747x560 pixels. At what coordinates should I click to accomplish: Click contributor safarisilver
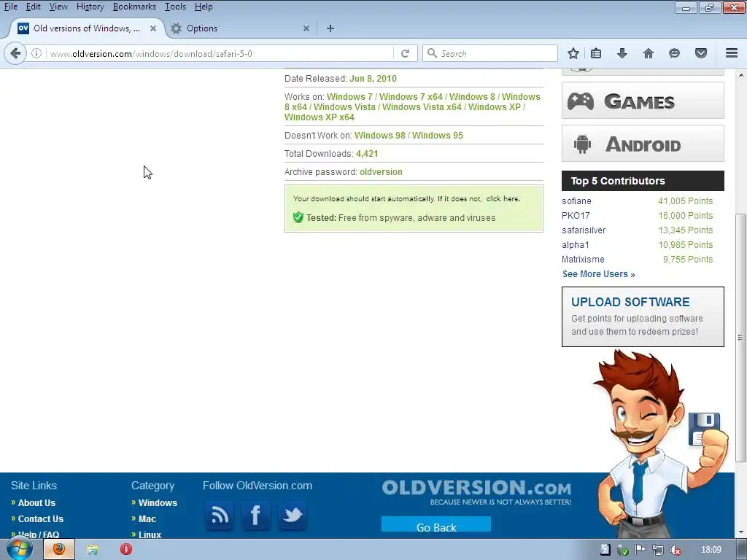click(x=584, y=230)
